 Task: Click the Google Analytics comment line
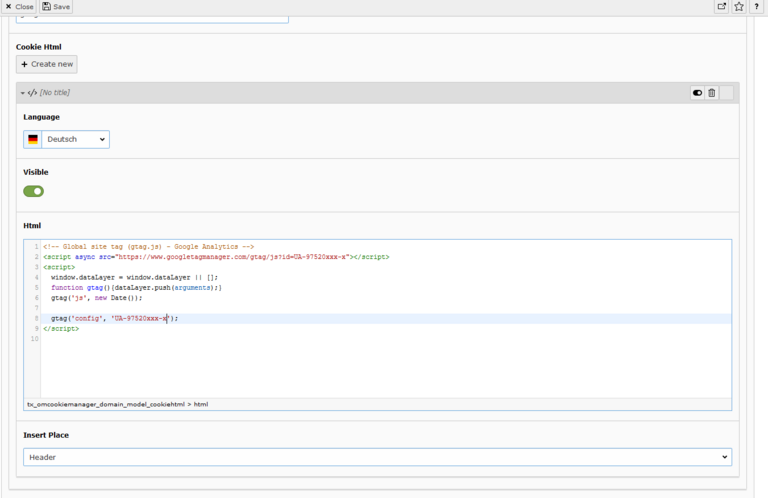[148, 247]
